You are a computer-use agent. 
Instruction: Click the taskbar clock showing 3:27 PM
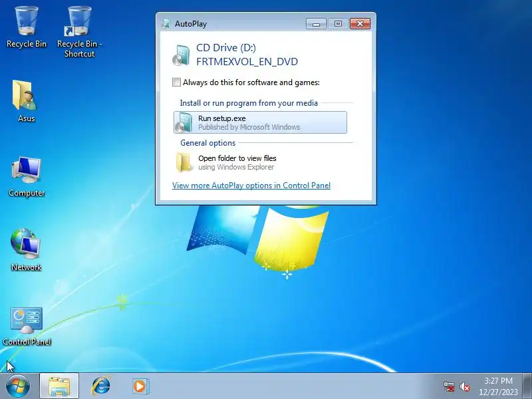tap(498, 386)
